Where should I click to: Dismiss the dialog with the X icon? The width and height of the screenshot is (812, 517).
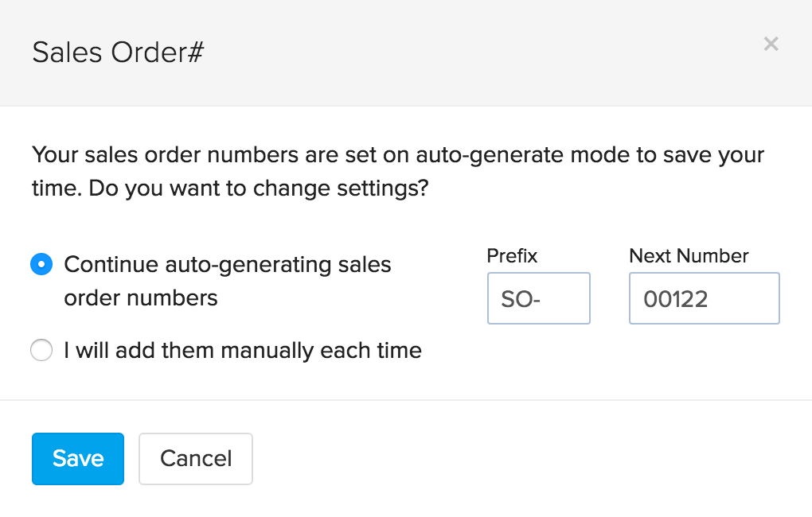[771, 44]
